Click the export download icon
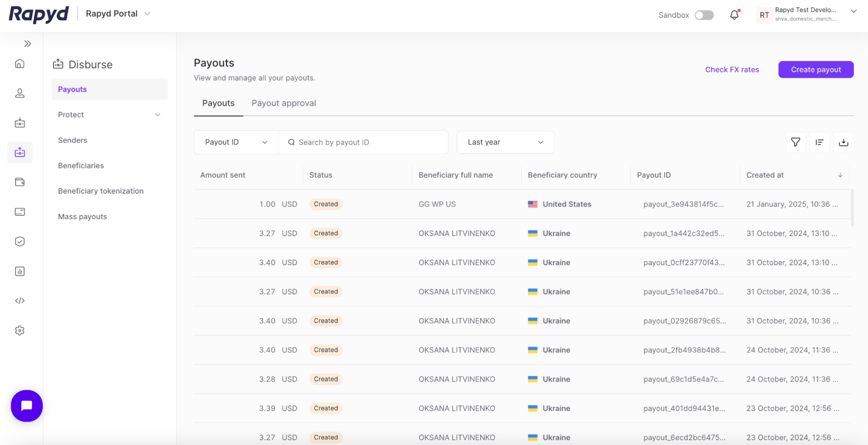The height and width of the screenshot is (445, 868). coord(844,142)
